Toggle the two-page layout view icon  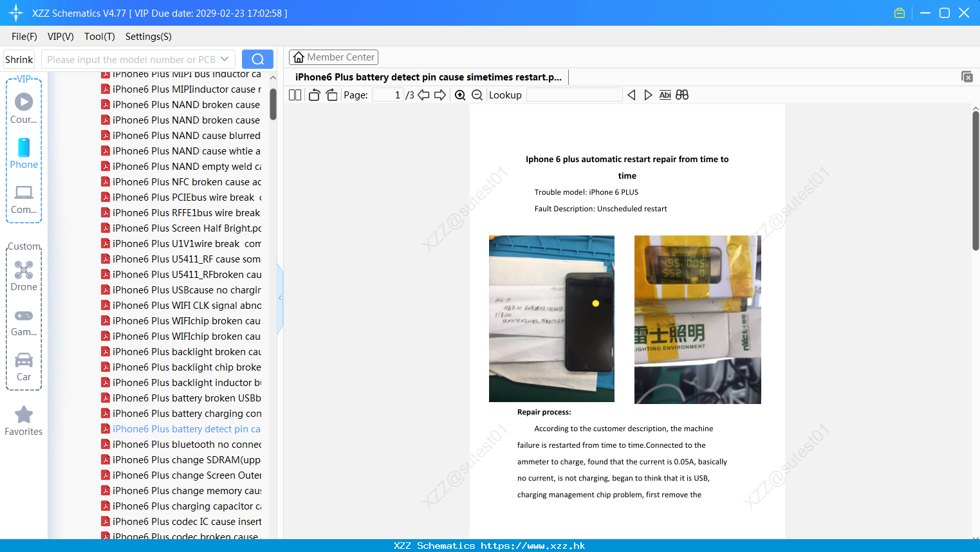pos(295,95)
